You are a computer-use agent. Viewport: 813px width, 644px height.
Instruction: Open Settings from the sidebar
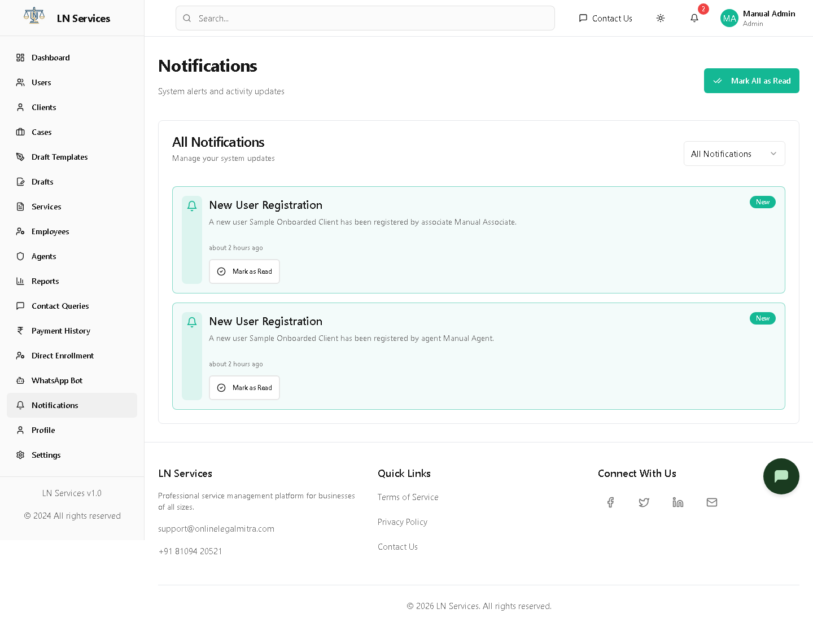72,455
